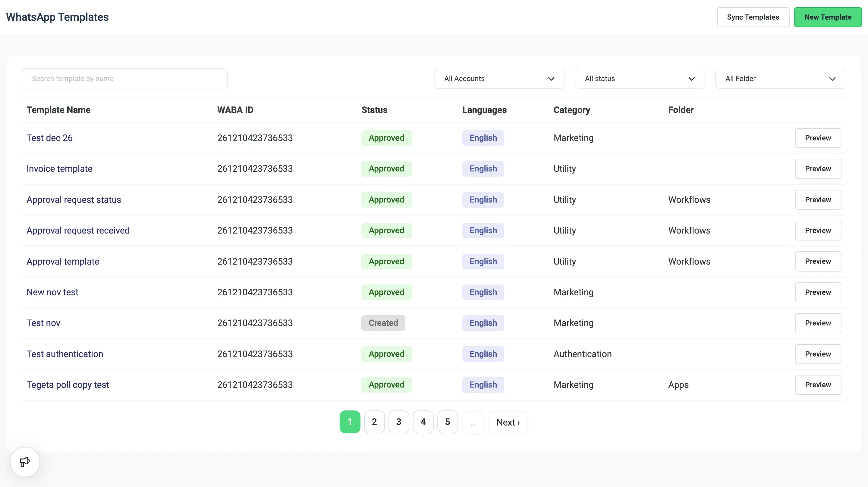Go to page 2
This screenshot has height=487, width=868.
point(374,422)
